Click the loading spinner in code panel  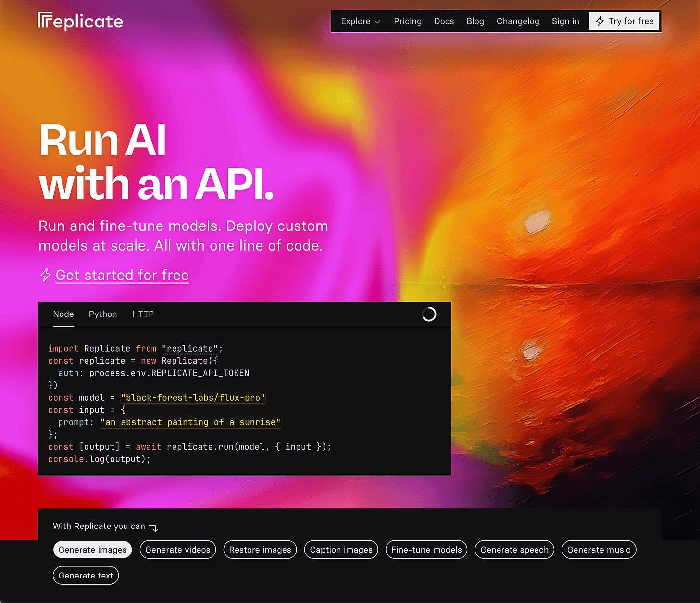tap(429, 314)
